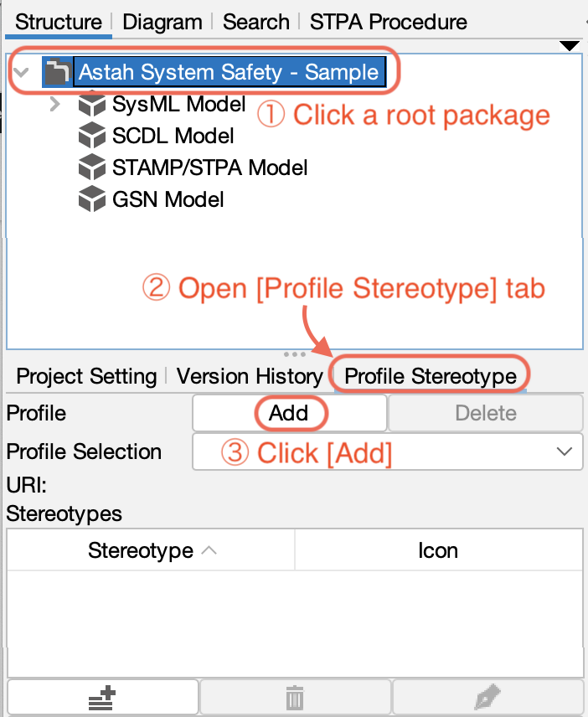Sort by the Stereotype column header
This screenshot has height=717, width=588.
[x=151, y=550]
